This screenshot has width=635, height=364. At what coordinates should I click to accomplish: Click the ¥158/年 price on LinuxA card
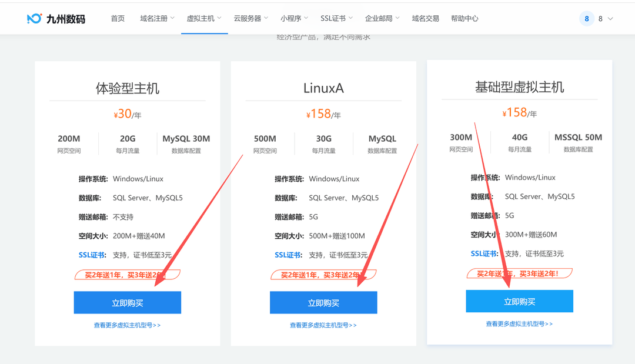(x=323, y=114)
